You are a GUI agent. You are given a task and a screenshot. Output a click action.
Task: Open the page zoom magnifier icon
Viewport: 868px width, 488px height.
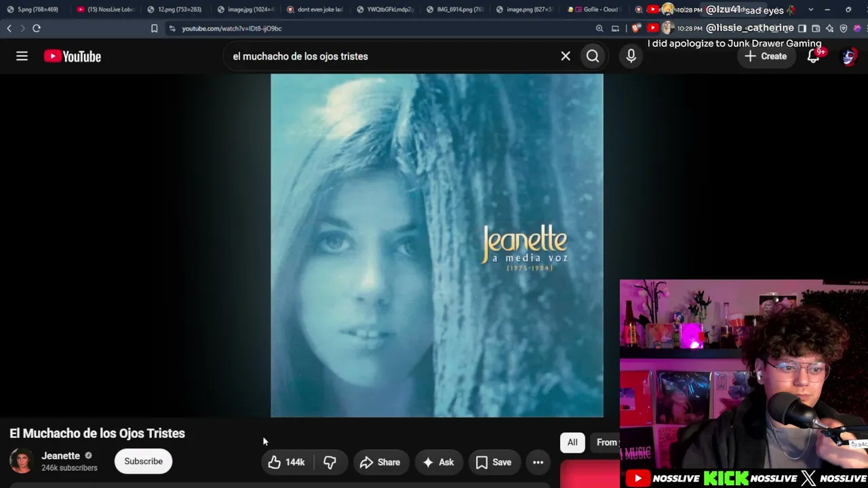[x=599, y=28]
